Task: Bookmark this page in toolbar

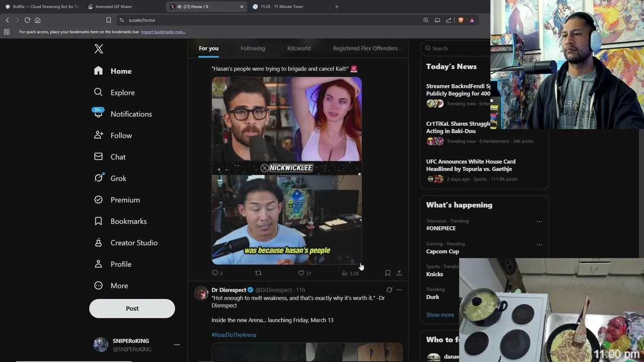Action: pos(108,20)
